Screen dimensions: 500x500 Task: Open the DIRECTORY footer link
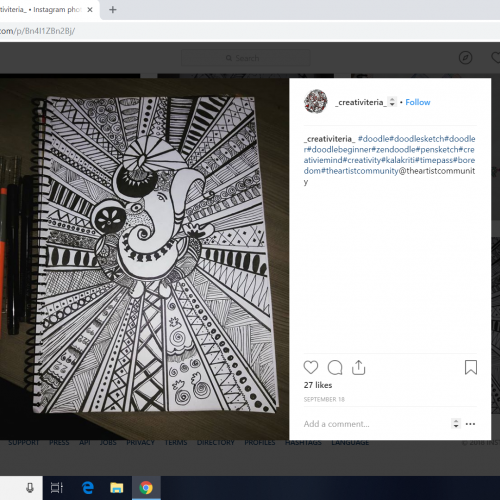click(x=216, y=442)
